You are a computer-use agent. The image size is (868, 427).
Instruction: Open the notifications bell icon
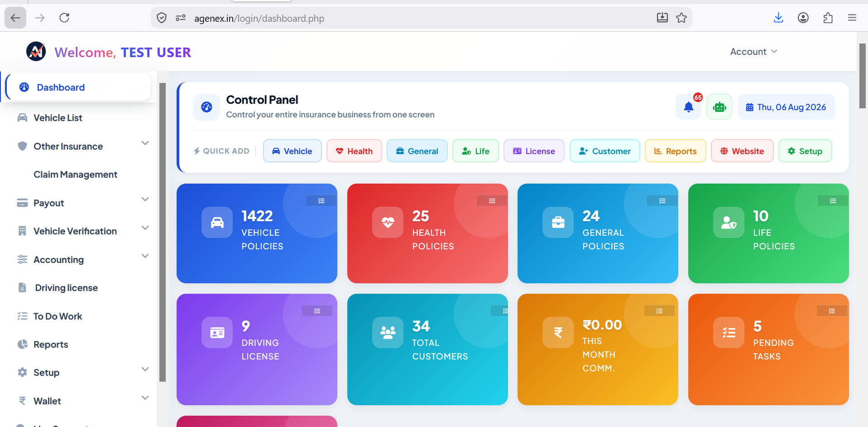click(688, 107)
